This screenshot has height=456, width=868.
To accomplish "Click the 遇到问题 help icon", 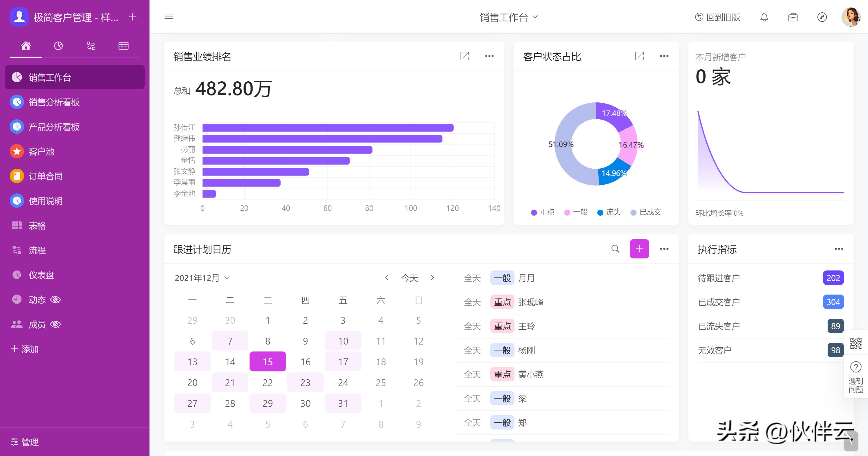I will (x=856, y=367).
